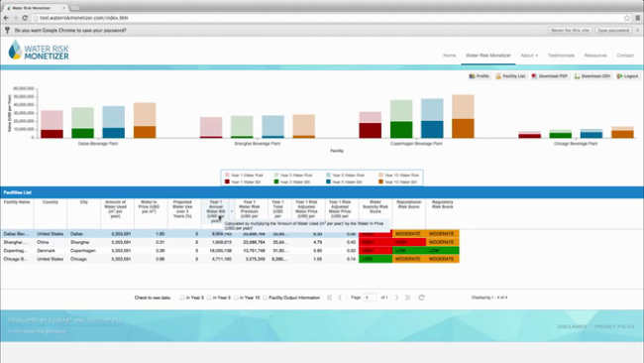Click the Water Risk Monetizer logo
Image resolution: width=644 pixels, height=363 pixels.
pos(39,51)
